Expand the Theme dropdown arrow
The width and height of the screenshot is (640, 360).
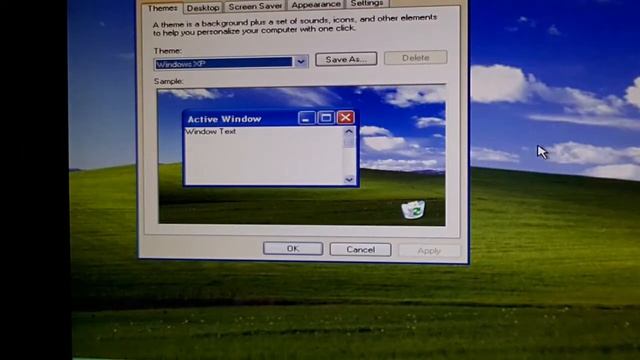tap(301, 62)
